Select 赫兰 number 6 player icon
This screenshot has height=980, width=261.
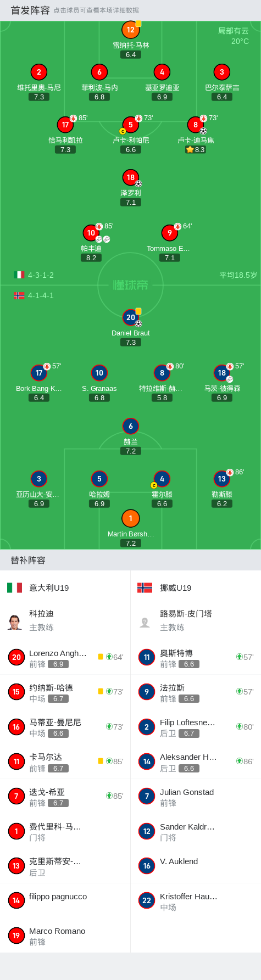130,426
